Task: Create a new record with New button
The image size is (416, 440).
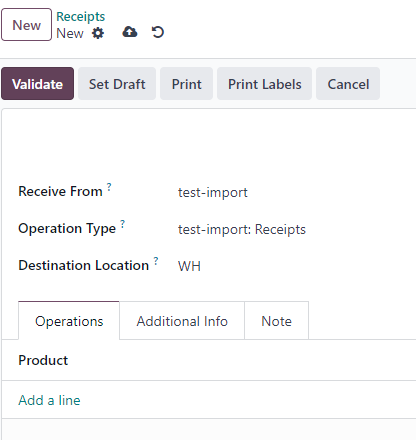Action: 27,25
